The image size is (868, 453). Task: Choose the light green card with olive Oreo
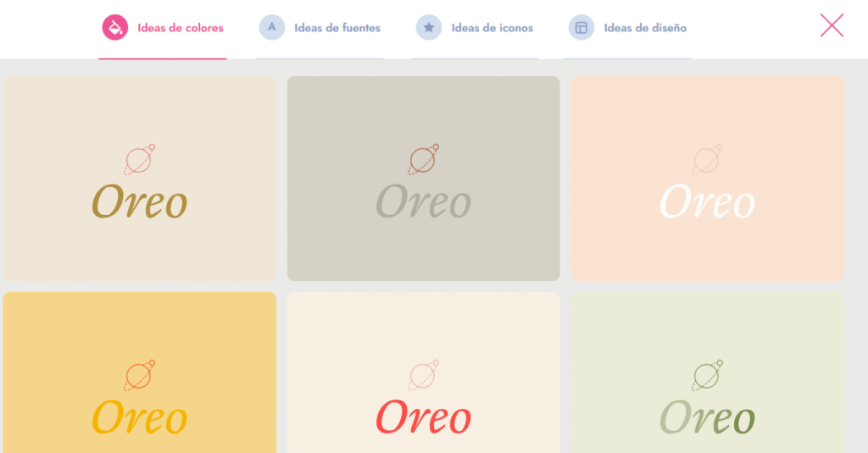(x=708, y=373)
